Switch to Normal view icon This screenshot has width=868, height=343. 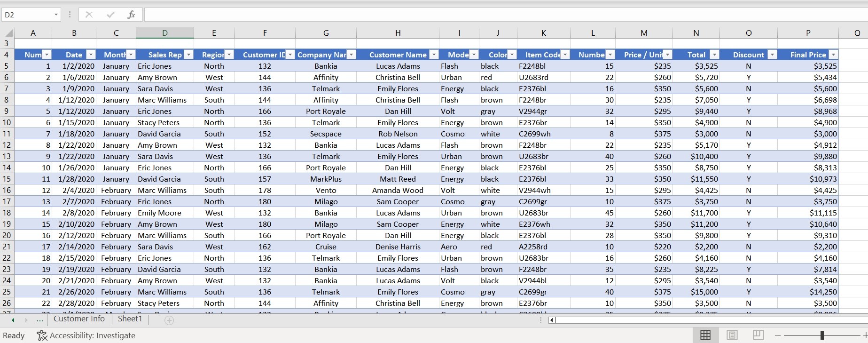pos(705,335)
